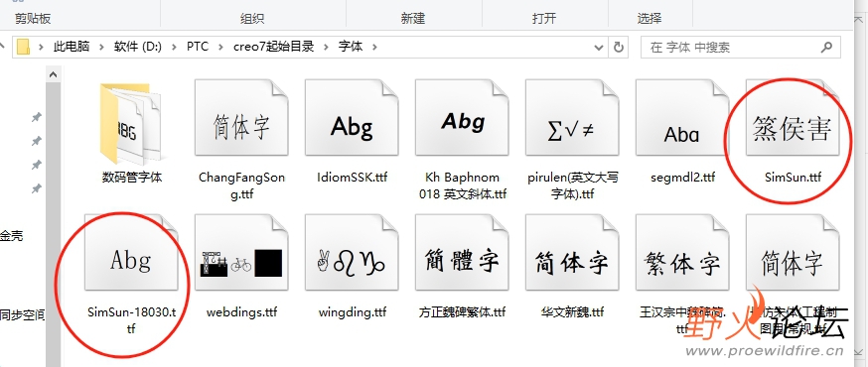Click the 新建 ribbon group label
Viewport: 868px width, 367px height.
(413, 18)
